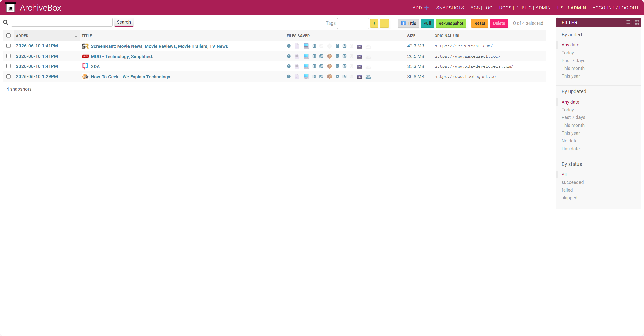The height and width of the screenshot is (336, 644).
Task: Click the LOG OUT link
Action: [629, 8]
